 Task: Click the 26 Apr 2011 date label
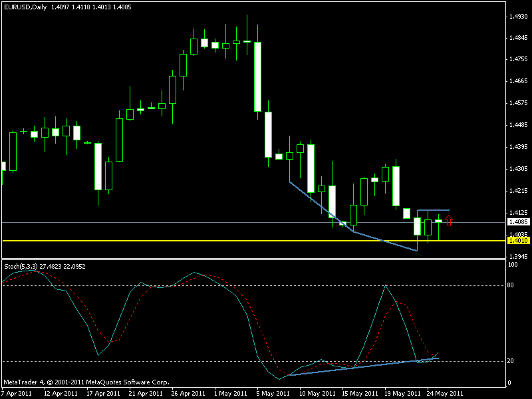tap(188, 394)
